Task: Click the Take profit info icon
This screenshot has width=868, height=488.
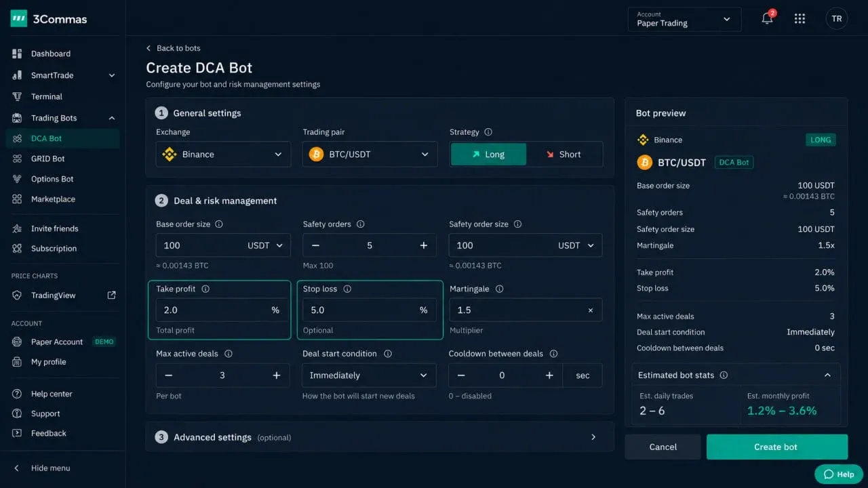Action: point(205,289)
